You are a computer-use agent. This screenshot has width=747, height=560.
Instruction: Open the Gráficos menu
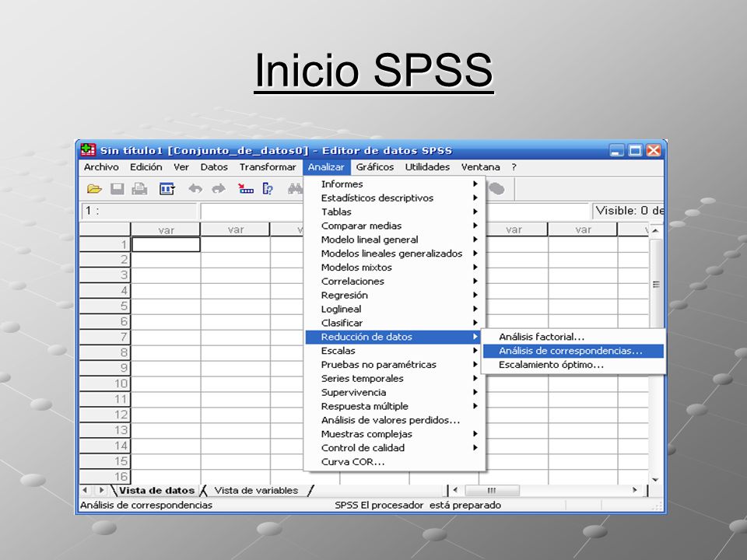point(375,167)
